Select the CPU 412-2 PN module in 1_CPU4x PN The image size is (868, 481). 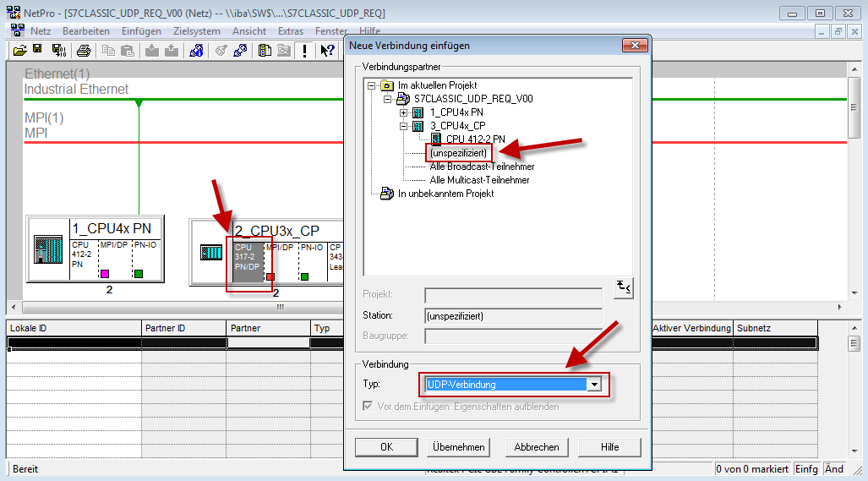click(x=85, y=259)
